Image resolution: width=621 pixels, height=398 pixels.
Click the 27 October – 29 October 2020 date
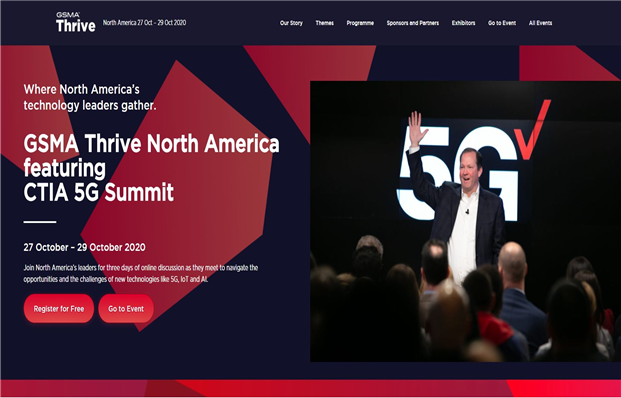click(84, 248)
